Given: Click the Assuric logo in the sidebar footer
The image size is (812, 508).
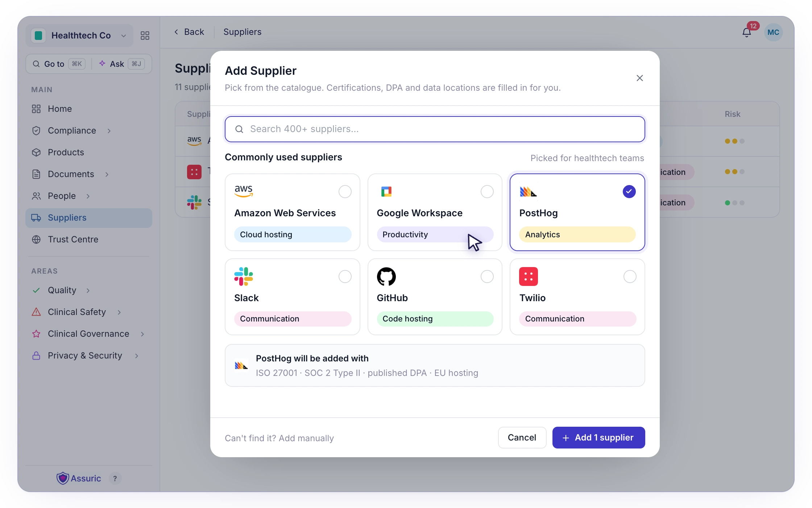Looking at the screenshot, I should click(79, 478).
